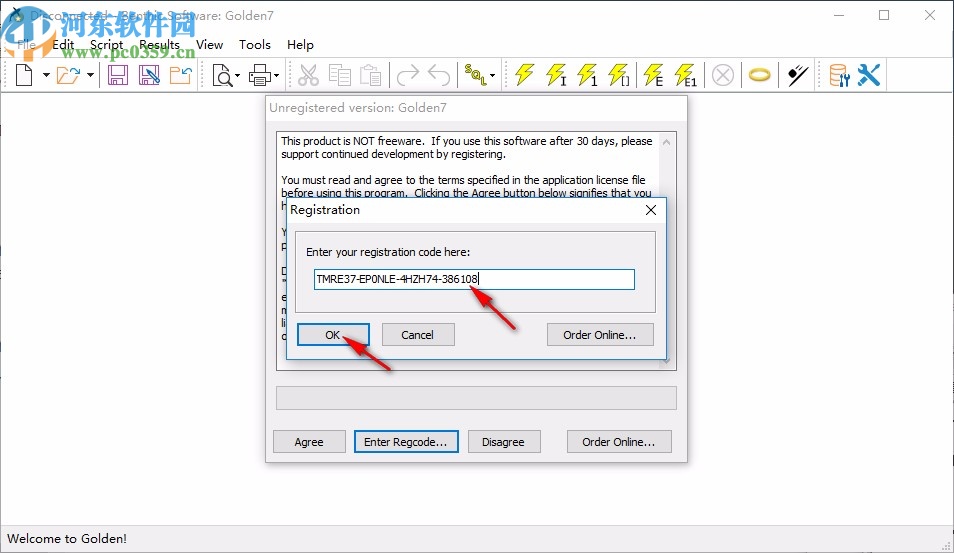
Task: Click the Print icon
Action: click(260, 75)
